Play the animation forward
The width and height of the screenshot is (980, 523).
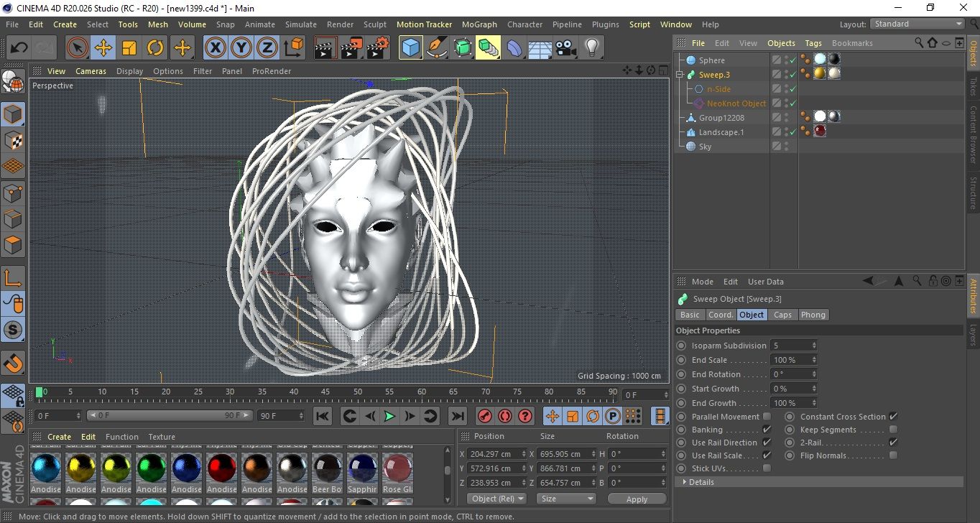coord(389,416)
